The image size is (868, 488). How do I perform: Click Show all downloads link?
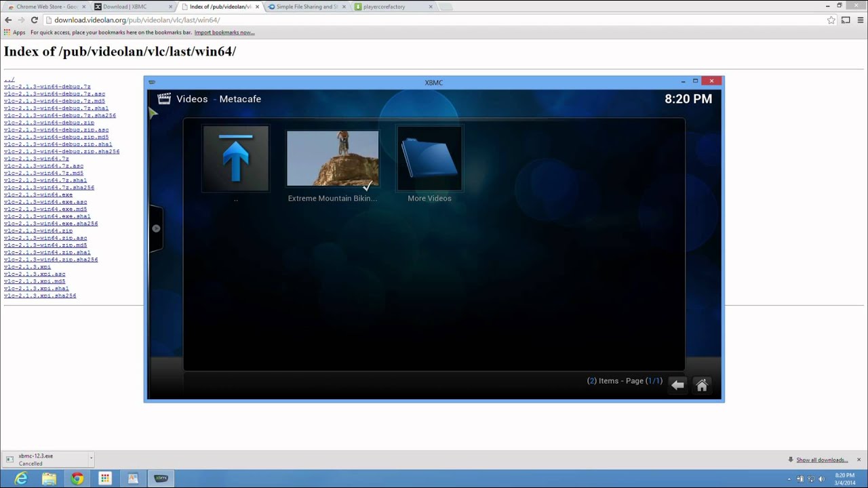(822, 460)
